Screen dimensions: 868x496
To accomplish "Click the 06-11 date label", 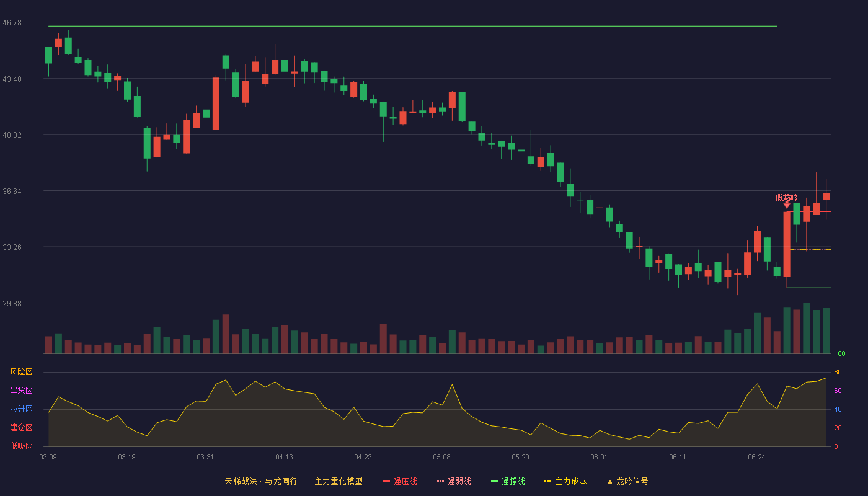I will pyautogui.click(x=678, y=457).
